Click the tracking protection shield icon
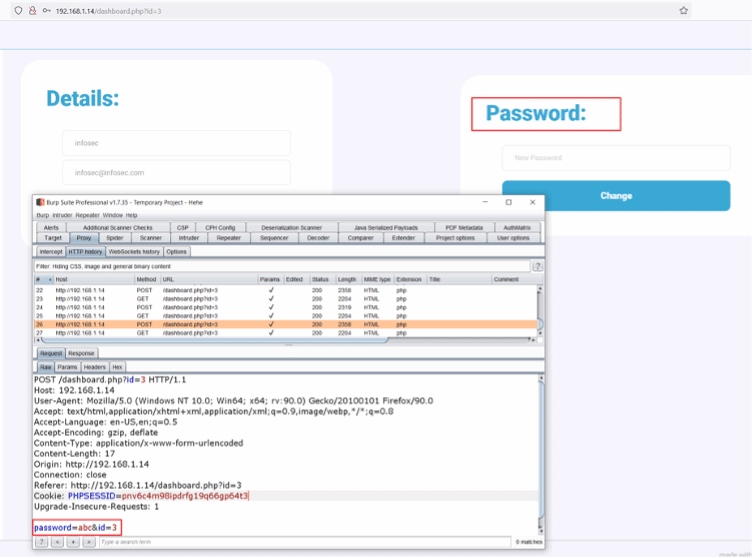 [x=18, y=10]
